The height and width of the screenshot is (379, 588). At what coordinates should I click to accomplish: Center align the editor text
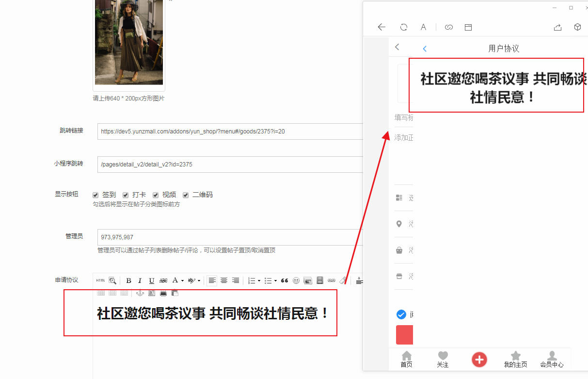(224, 280)
